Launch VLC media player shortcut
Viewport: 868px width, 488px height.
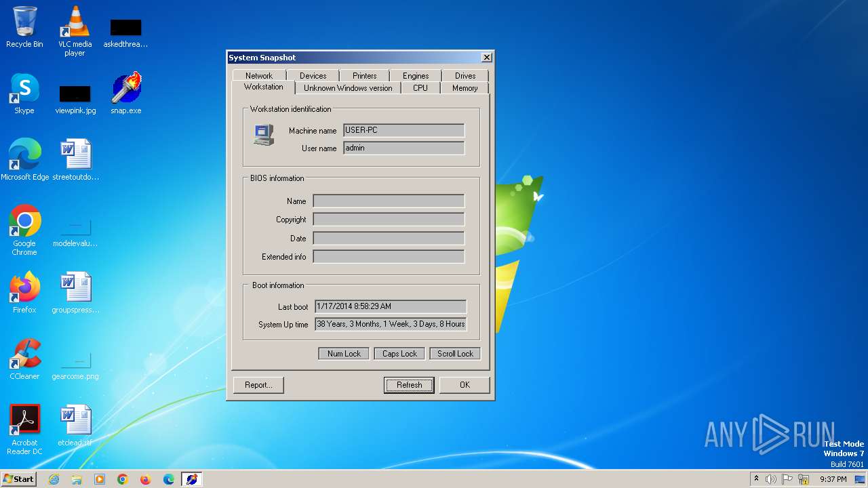[75, 30]
